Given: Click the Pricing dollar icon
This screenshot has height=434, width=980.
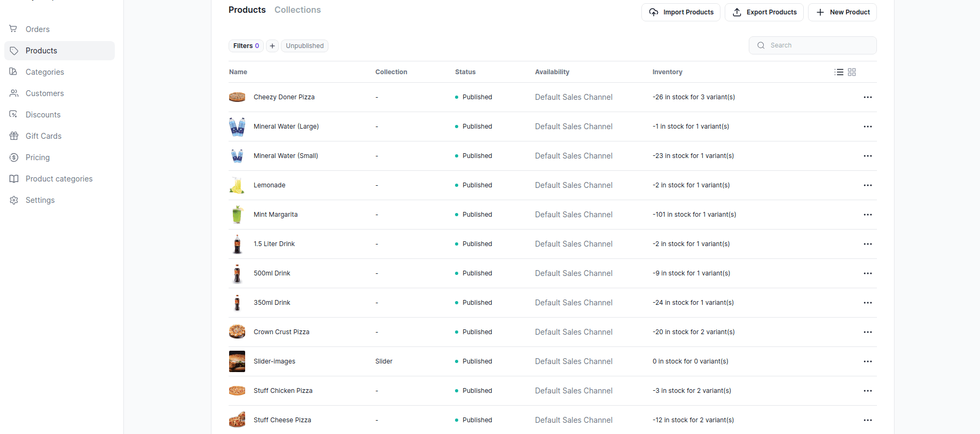Looking at the screenshot, I should tap(14, 157).
